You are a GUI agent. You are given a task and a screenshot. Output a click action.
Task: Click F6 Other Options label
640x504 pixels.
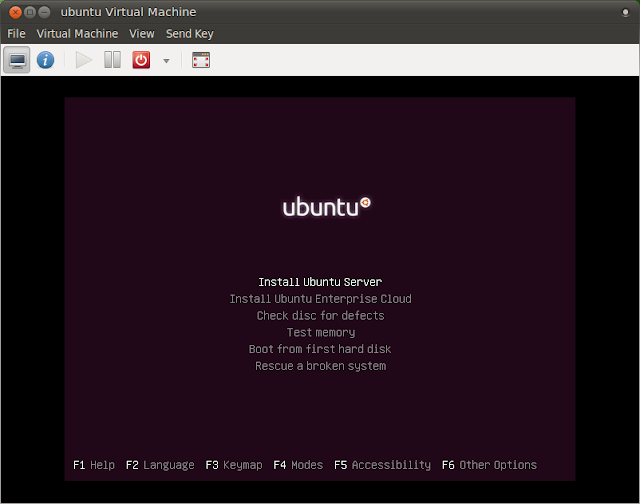(489, 465)
